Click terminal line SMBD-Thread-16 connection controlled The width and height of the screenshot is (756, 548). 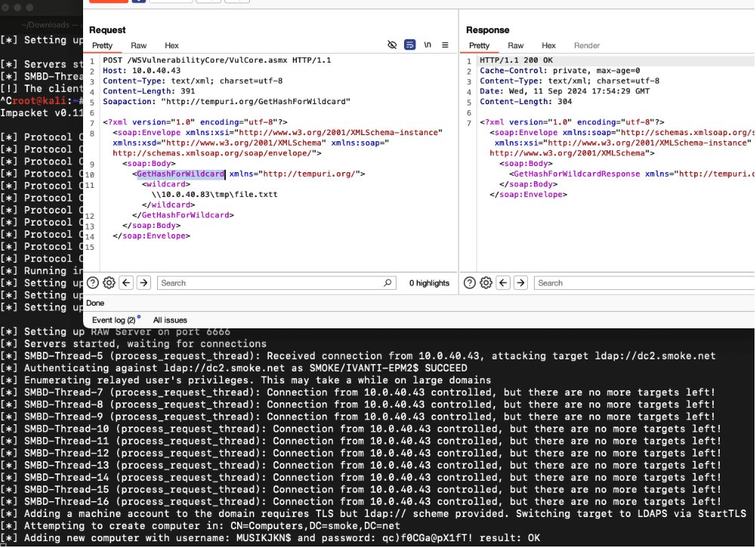(x=361, y=502)
